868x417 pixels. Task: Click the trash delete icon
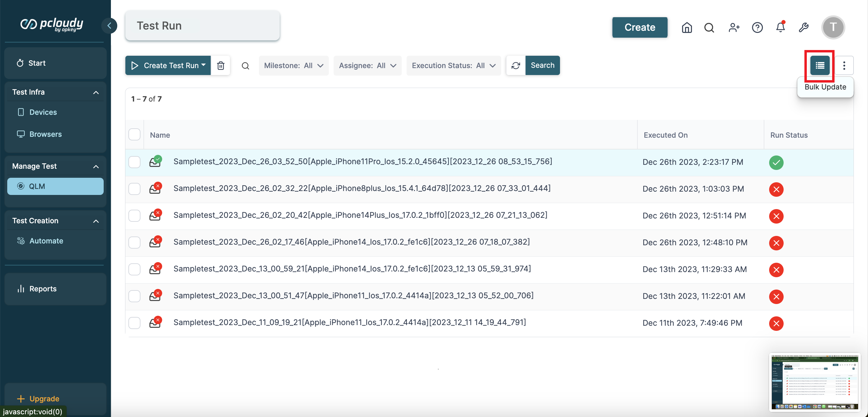(221, 65)
